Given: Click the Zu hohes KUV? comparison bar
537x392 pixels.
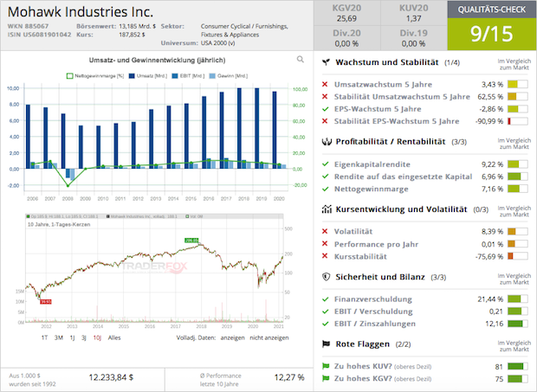Looking at the screenshot, I should [x=517, y=366].
